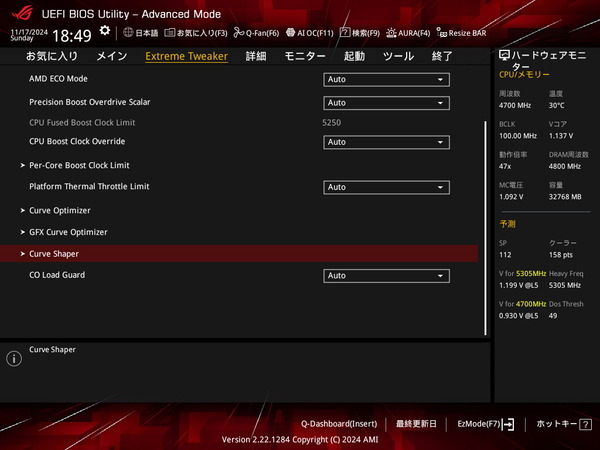
Task: Click the EzMode(F7) label
Action: coord(479,424)
